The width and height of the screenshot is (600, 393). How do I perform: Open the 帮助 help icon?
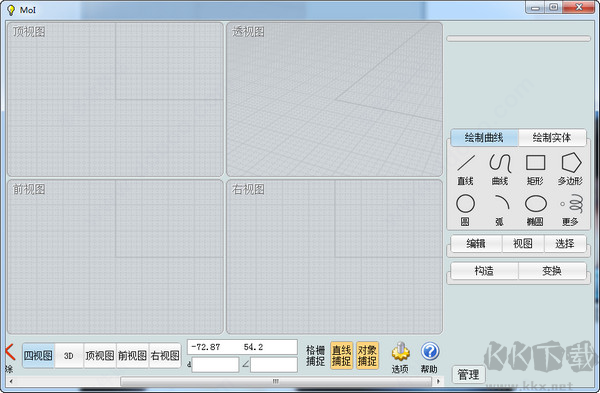[429, 357]
